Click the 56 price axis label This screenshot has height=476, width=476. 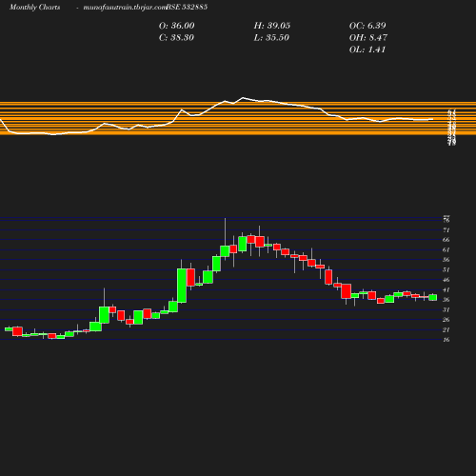(x=446, y=260)
